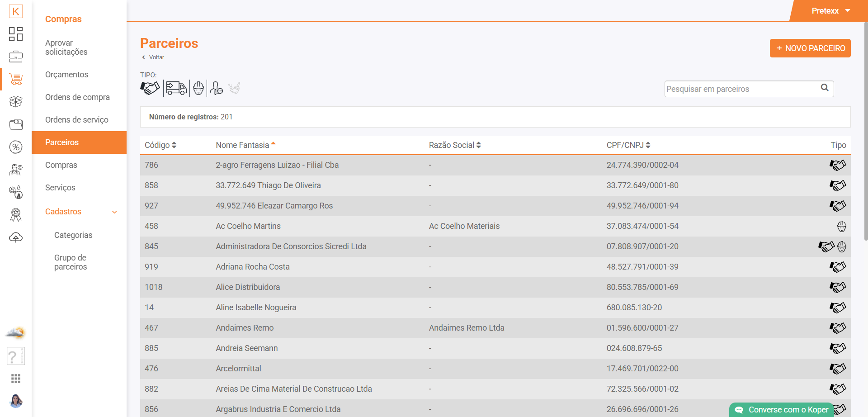Click the percent badge icon in sidebar

16,147
